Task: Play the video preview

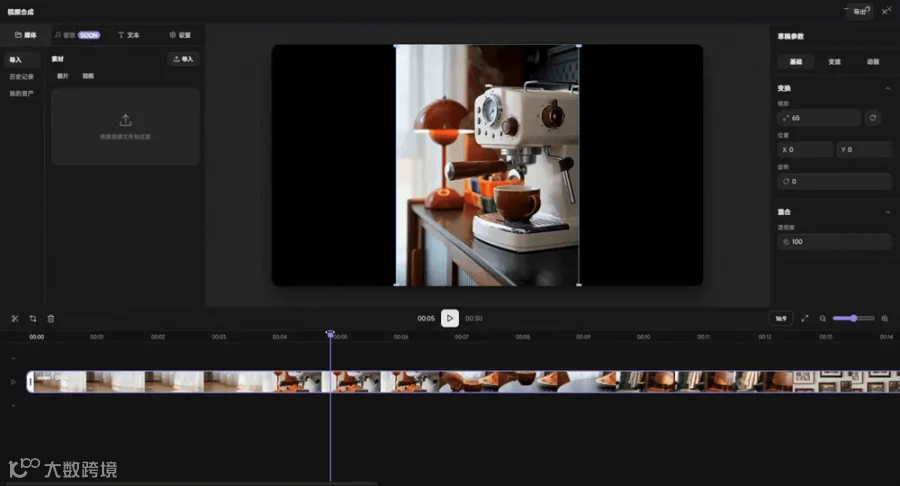Action: click(x=449, y=318)
